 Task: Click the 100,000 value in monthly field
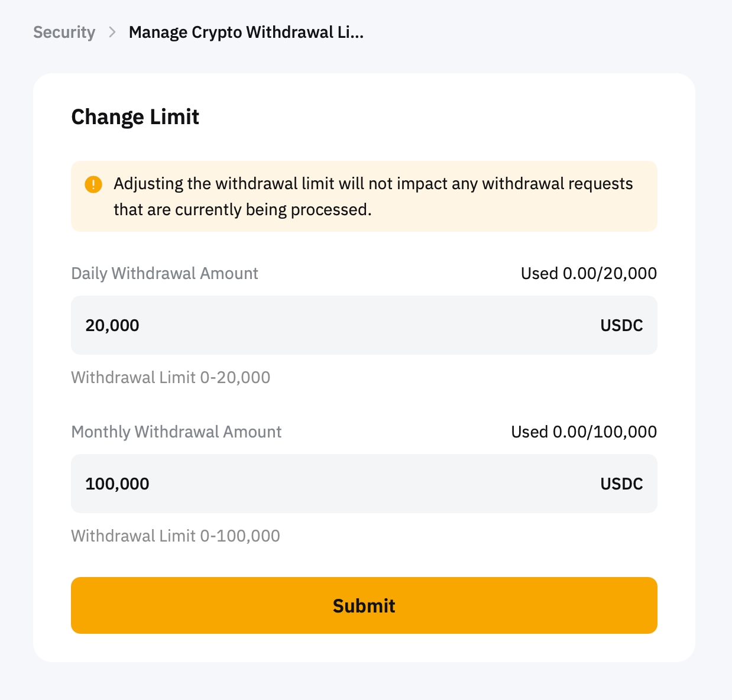click(117, 484)
